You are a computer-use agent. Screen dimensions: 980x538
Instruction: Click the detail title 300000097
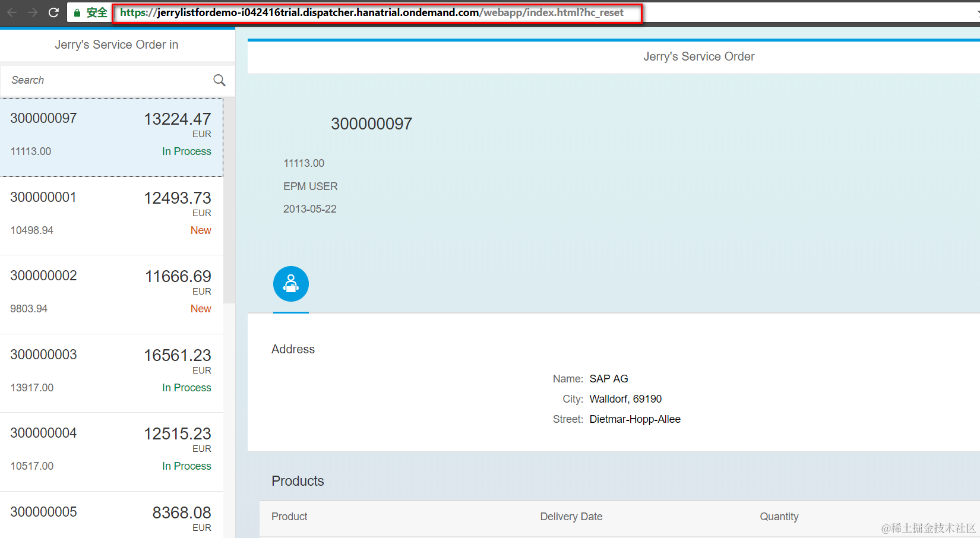[x=372, y=124]
